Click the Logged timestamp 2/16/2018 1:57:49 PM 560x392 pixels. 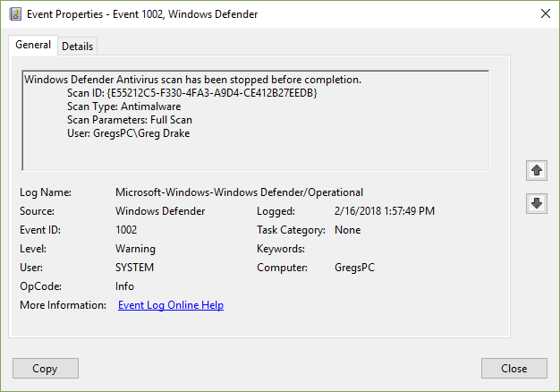tap(385, 211)
